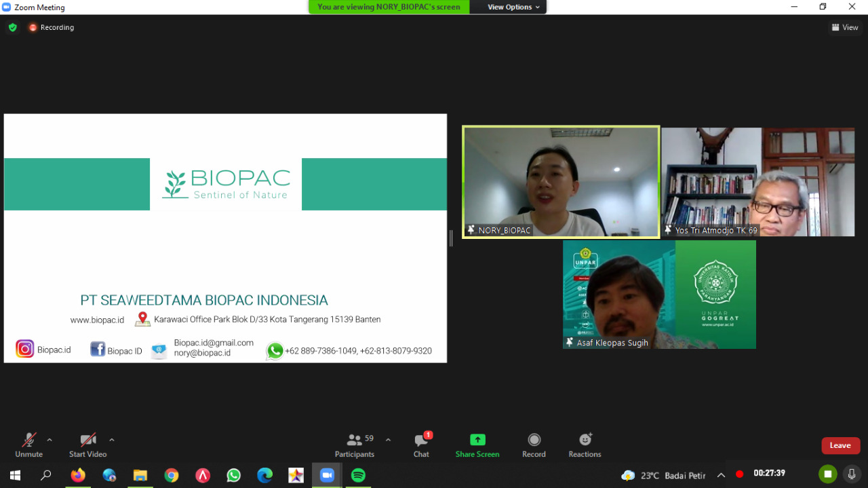
Task: Open Spotify from the taskbar
Action: pyautogui.click(x=358, y=475)
